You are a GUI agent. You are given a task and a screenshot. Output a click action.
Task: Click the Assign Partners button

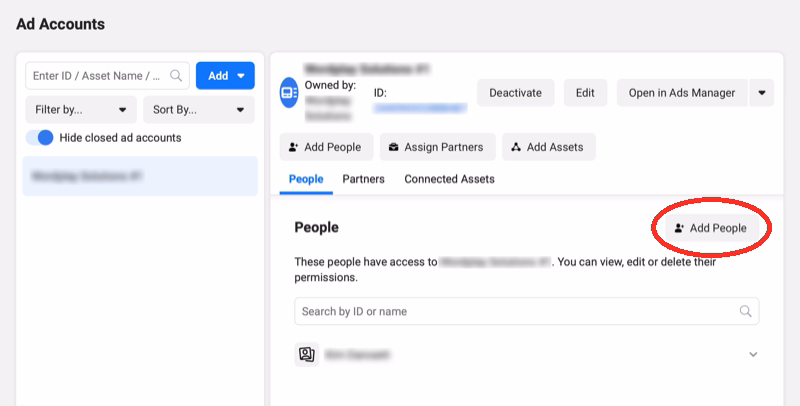point(438,147)
